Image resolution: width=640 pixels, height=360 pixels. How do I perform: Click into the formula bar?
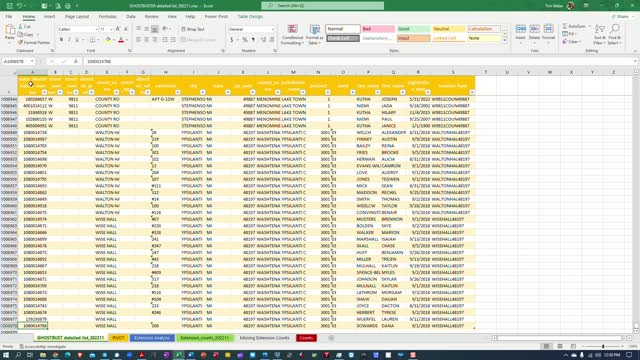coord(359,61)
